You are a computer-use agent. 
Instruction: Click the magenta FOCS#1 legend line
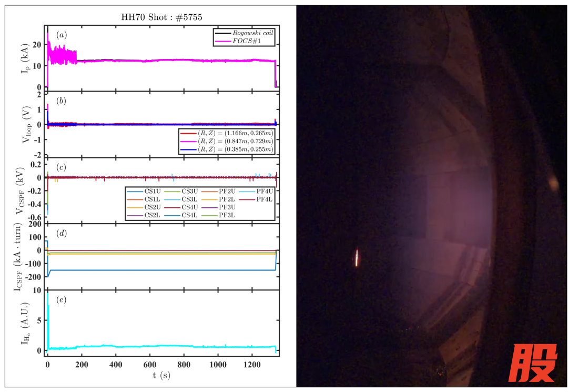click(x=222, y=41)
